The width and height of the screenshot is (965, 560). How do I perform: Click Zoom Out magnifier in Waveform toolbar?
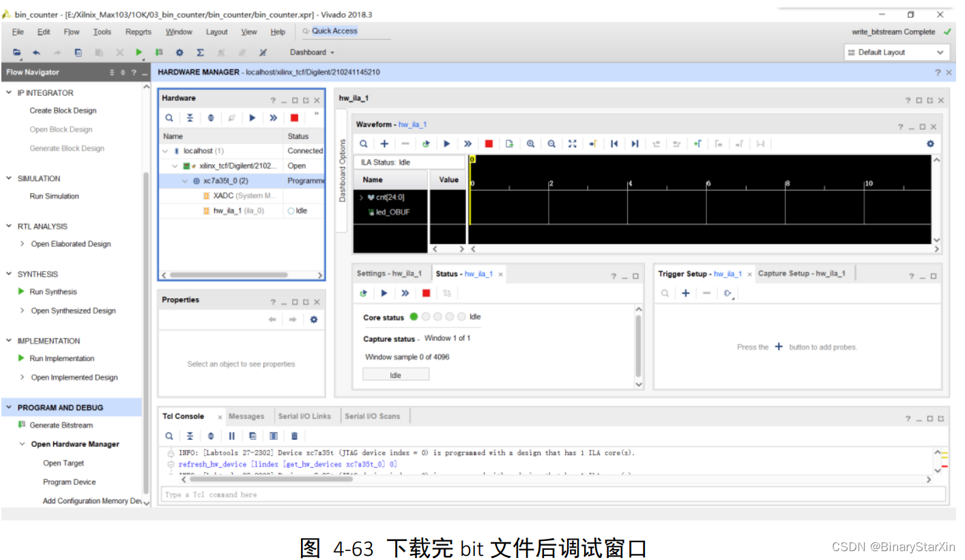(x=551, y=143)
